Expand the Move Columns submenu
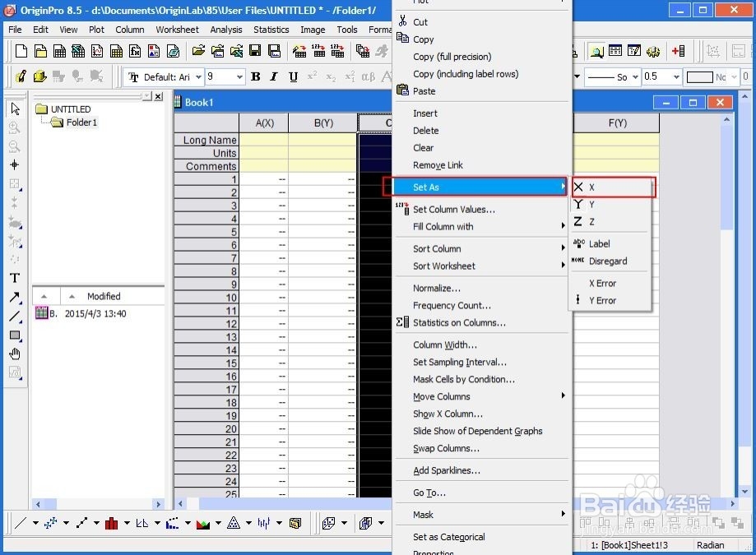Viewport: 756px width, 555px height. tap(481, 396)
